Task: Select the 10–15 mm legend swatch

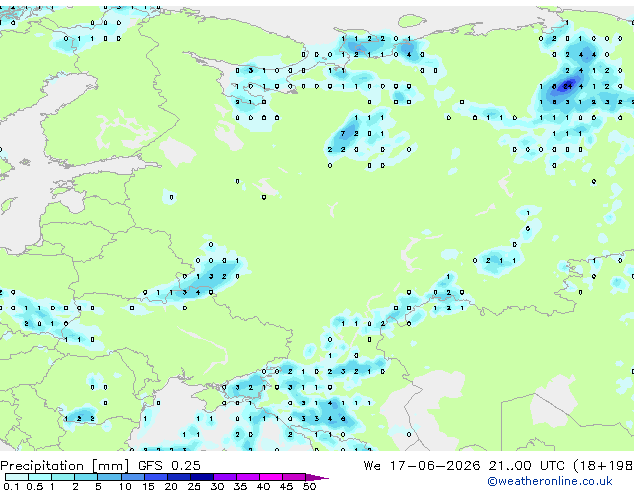Action: point(132,477)
